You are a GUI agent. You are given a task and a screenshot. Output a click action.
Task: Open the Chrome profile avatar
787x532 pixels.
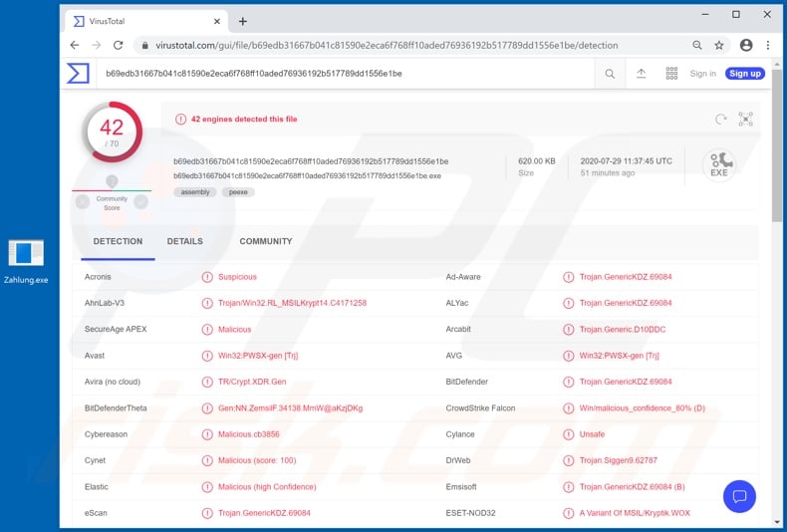click(x=746, y=45)
